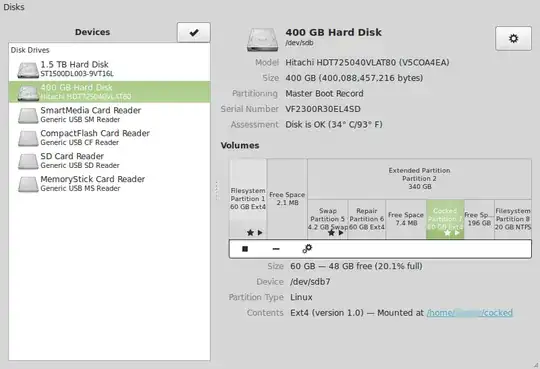Click the 60 GB — 48 GB free text
Screen dimensions: 540x369
pos(356,266)
